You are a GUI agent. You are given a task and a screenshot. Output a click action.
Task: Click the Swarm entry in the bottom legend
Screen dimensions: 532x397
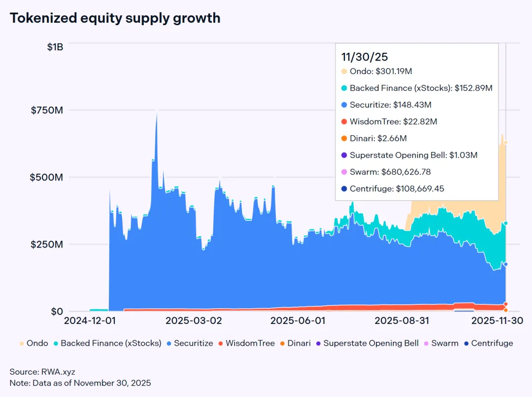[441, 343]
